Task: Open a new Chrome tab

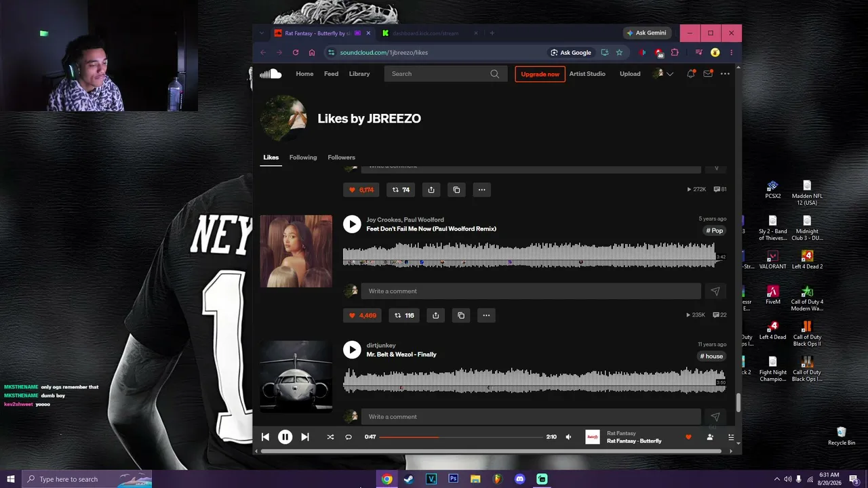Action: [492, 33]
